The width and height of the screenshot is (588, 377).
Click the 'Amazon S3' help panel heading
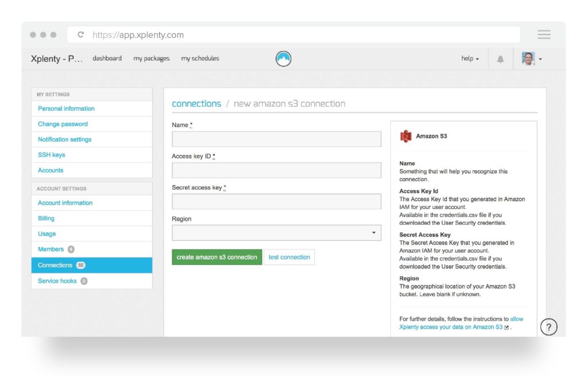431,136
